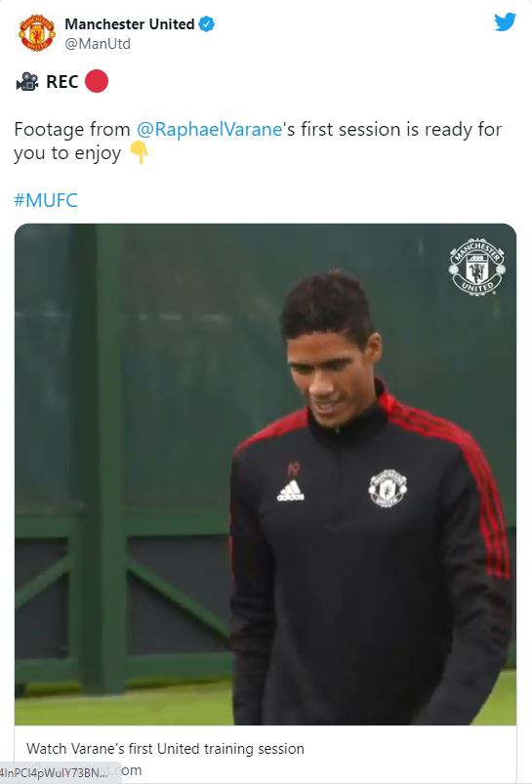Click the Adidas logo on training top
Image resolution: width=532 pixels, height=784 pixels.
291,490
